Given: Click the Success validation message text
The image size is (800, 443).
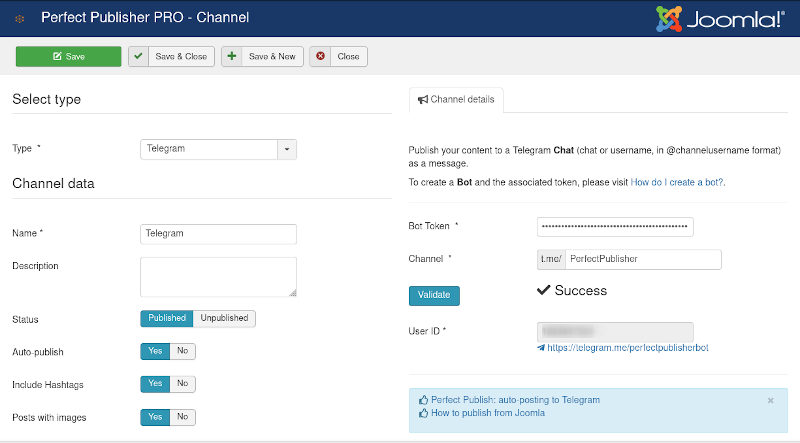Looking at the screenshot, I should coord(581,290).
